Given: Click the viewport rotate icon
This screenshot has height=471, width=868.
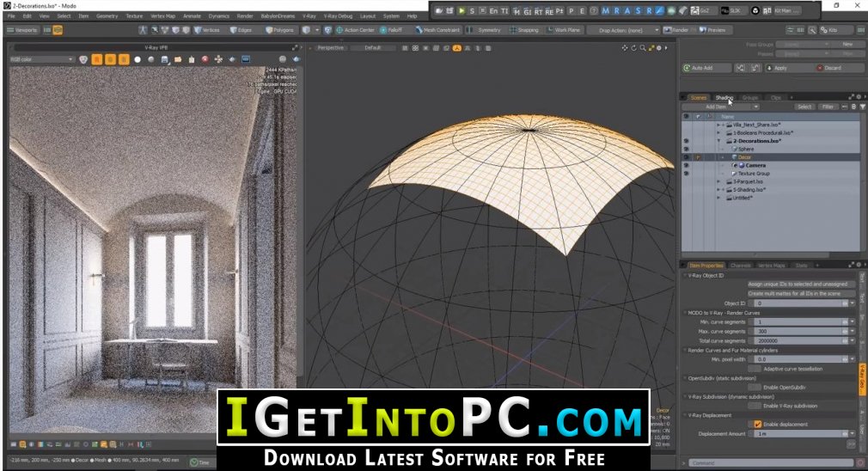Looking at the screenshot, I should pyautogui.click(x=634, y=48).
